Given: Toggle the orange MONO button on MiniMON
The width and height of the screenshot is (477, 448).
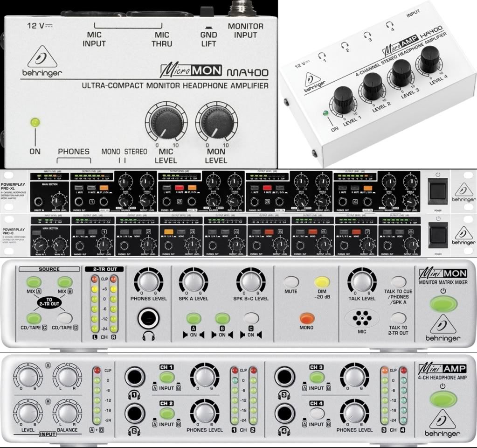Looking at the screenshot, I should (306, 318).
